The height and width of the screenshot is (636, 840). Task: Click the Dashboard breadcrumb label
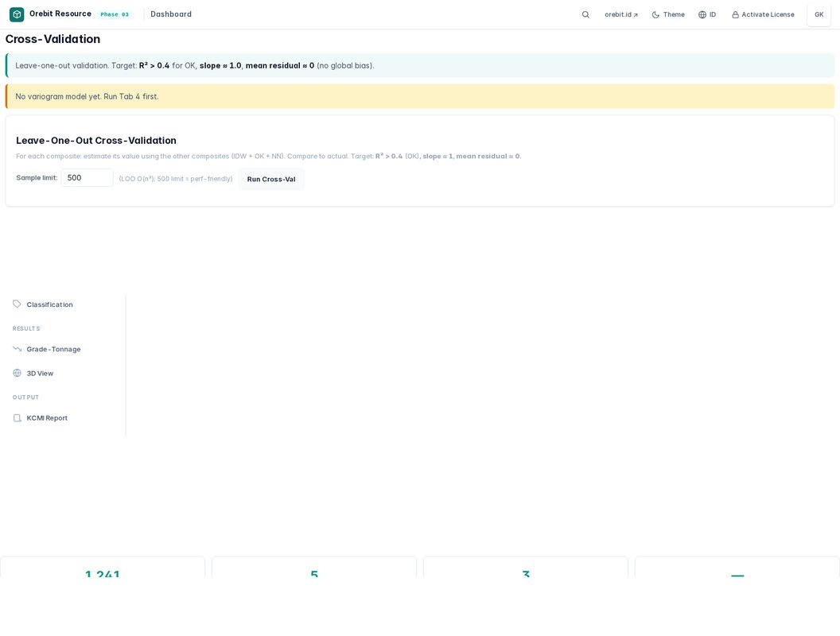(171, 14)
